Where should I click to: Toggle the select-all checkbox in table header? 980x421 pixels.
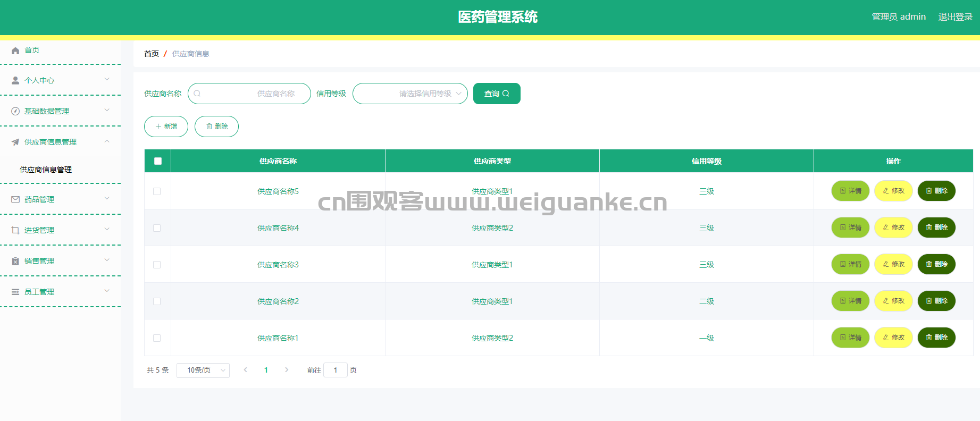(158, 161)
